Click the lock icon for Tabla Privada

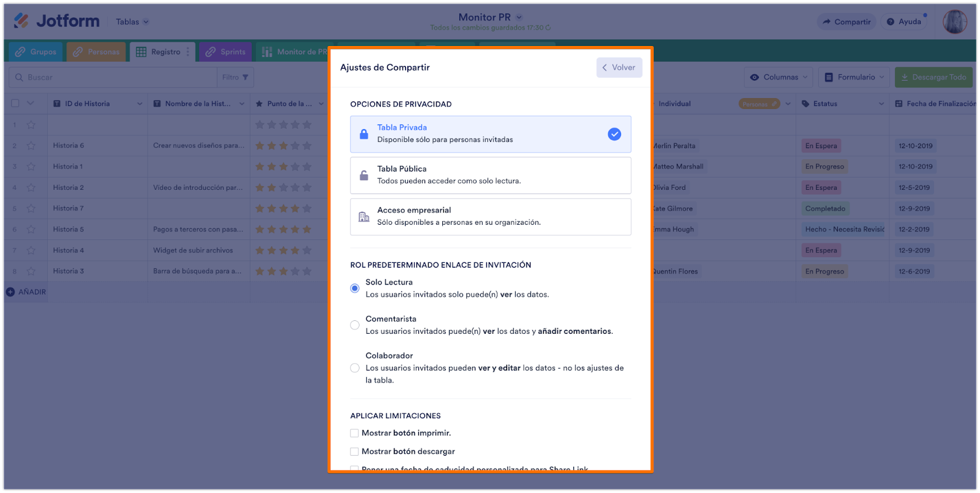tap(364, 134)
